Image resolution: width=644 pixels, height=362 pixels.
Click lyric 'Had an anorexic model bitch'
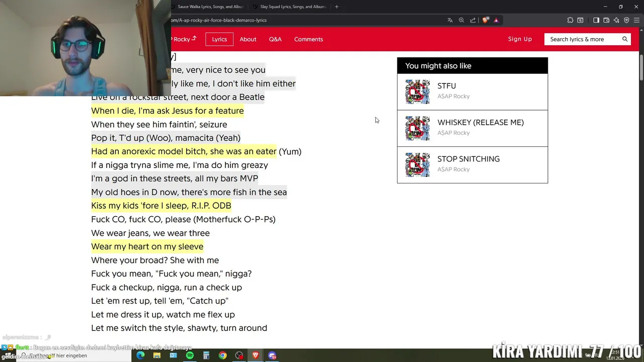(184, 151)
